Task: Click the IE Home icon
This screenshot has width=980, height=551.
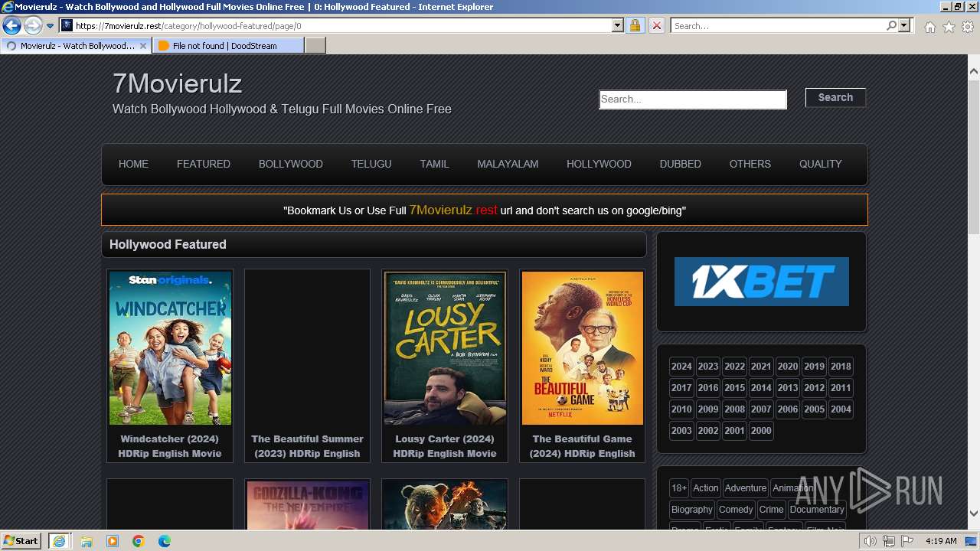Action: point(929,27)
